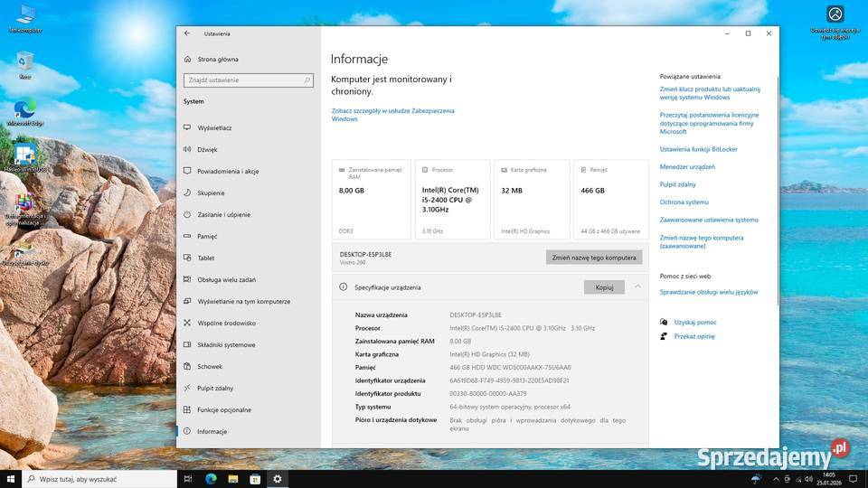Collapse Specyfikacje urządzenia section chevron
The height and width of the screenshot is (488, 868).
click(x=637, y=286)
